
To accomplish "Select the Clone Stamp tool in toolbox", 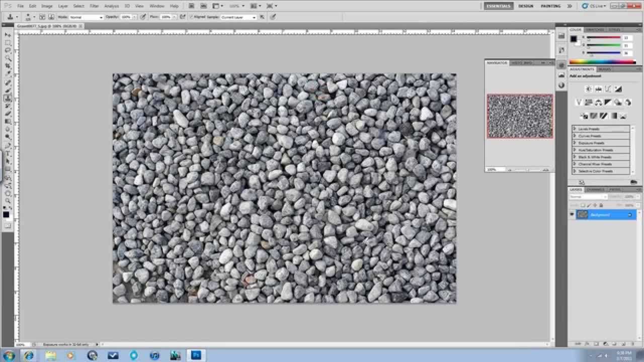I will (8, 98).
